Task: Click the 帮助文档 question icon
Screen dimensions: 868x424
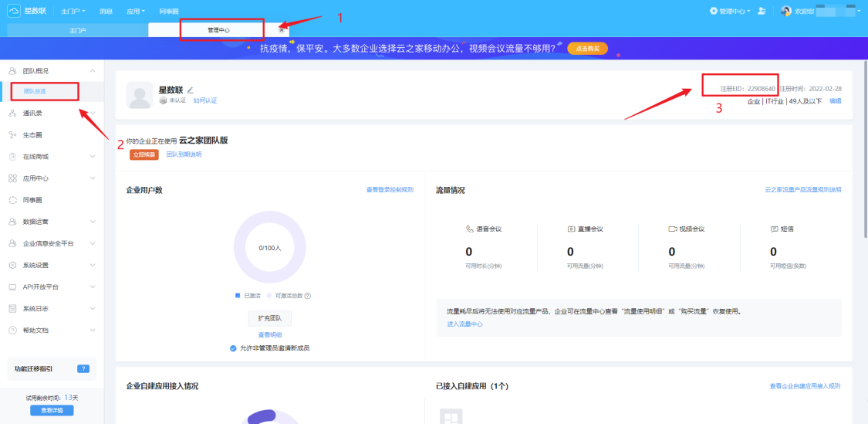Action: 13,330
